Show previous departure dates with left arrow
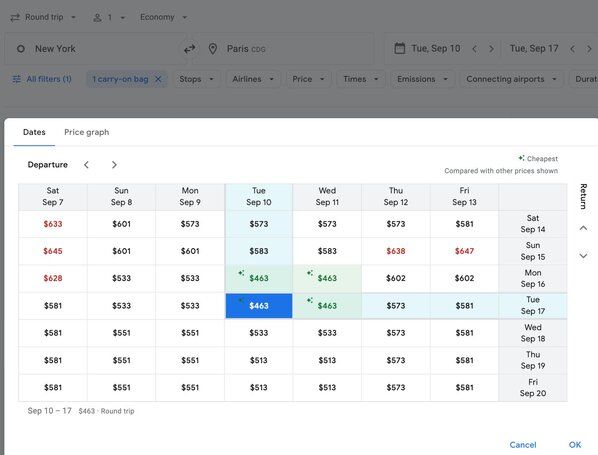598x455 pixels. 87,165
